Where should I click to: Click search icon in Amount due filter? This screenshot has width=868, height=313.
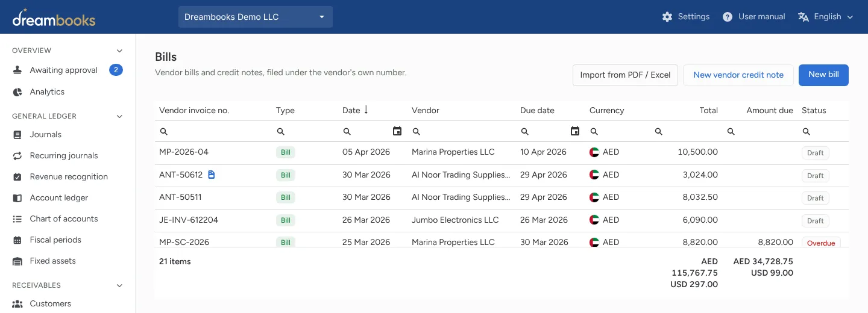731,131
